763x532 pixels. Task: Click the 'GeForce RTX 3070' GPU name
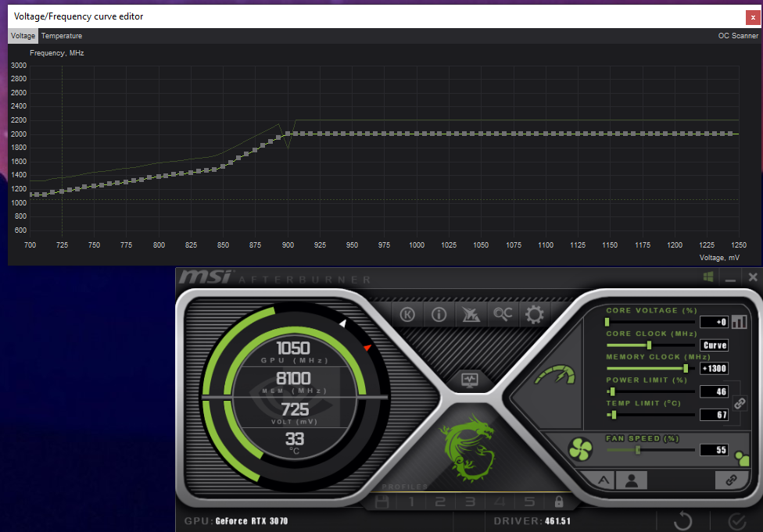252,521
